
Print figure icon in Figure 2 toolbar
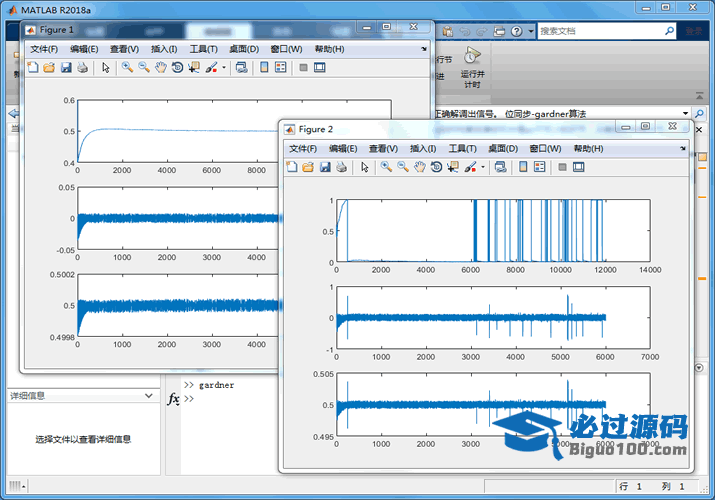pyautogui.click(x=342, y=167)
